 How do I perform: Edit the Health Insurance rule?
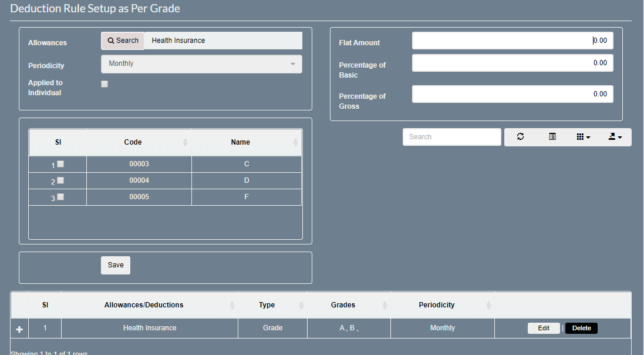point(544,328)
